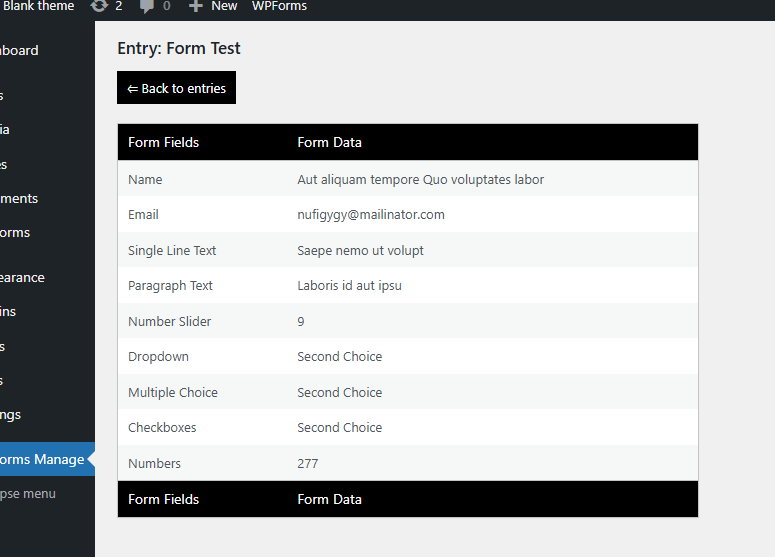
Task: Click the updates refresh icon
Action: [99, 6]
